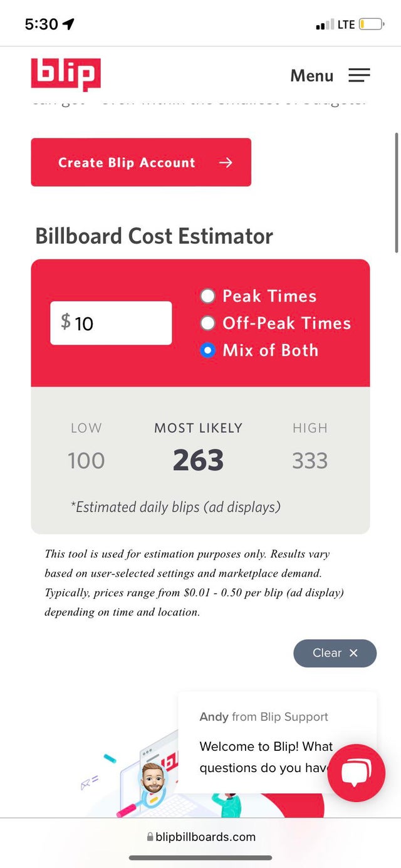Click the Create Blip Account button

141,162
